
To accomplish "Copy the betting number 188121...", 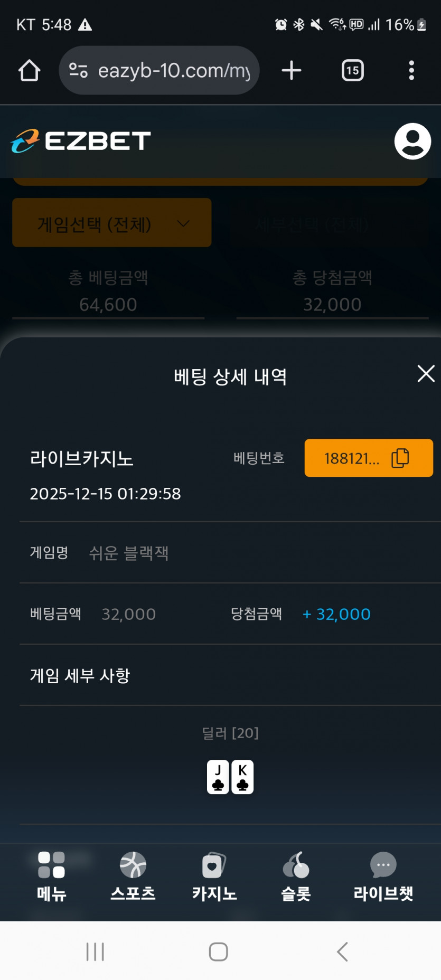I will coord(369,458).
